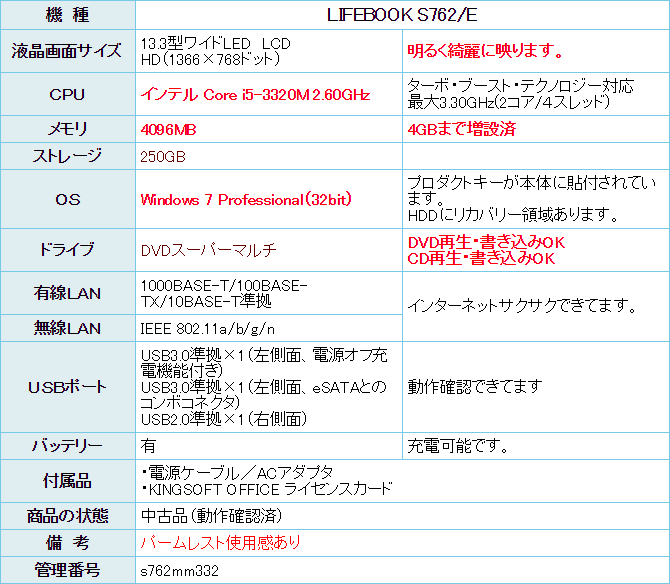Click the 250GB storage value
Viewport: 670px width, 584px height.
[x=164, y=156]
